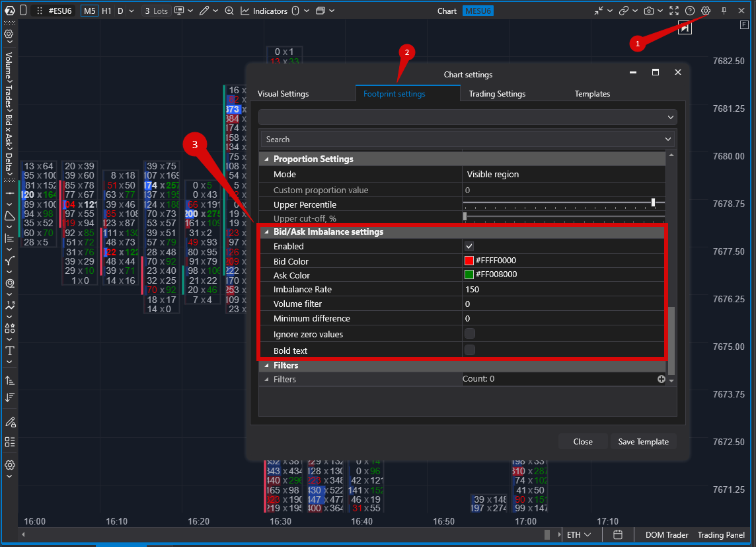Select the Text tool in sidebar

(x=10, y=351)
